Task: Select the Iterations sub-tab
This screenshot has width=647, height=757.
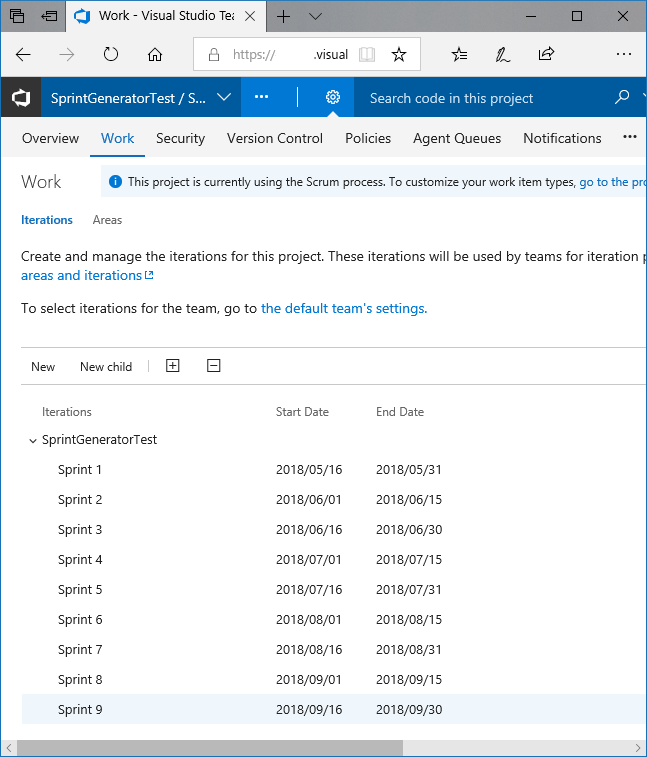Action: point(47,220)
